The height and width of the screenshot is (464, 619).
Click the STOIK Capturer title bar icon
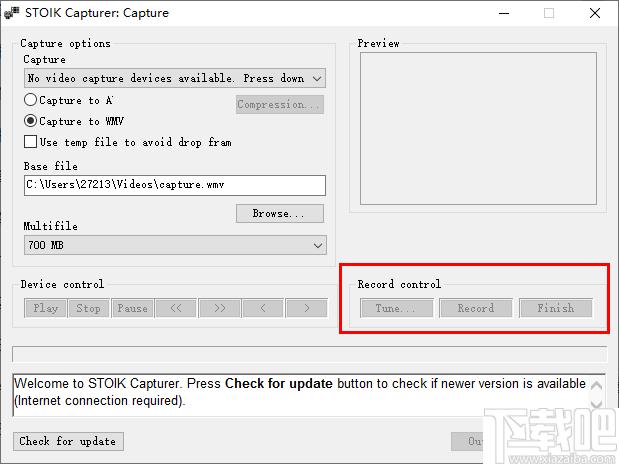coord(11,13)
